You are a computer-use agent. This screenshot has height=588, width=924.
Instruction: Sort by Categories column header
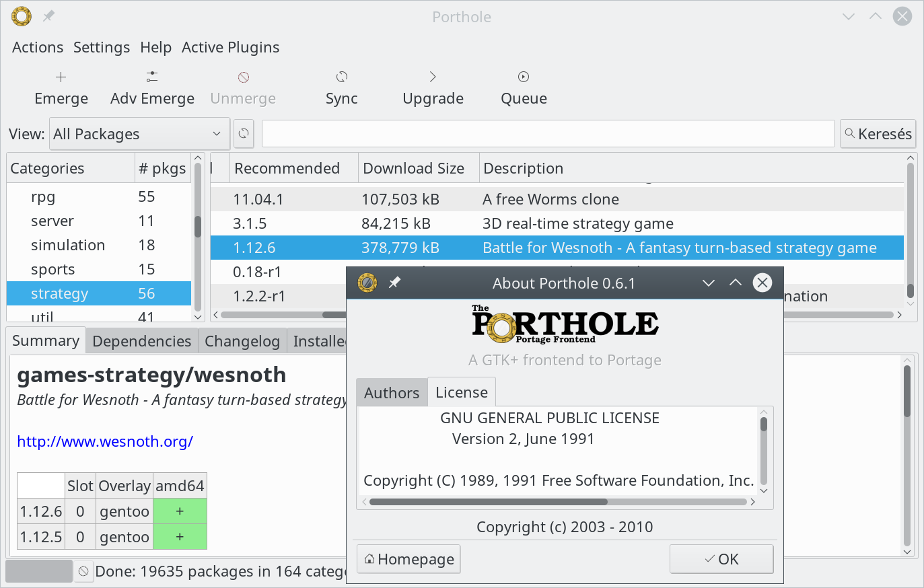coord(71,168)
